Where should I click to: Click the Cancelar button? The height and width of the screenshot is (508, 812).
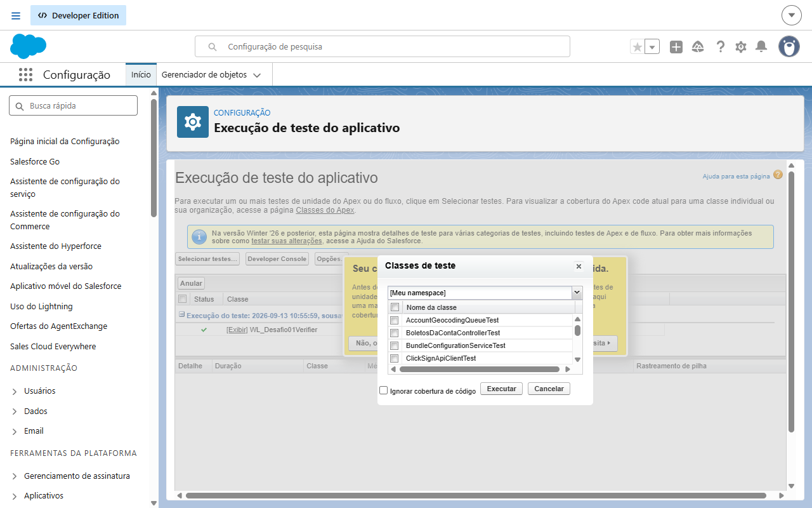[x=549, y=389]
